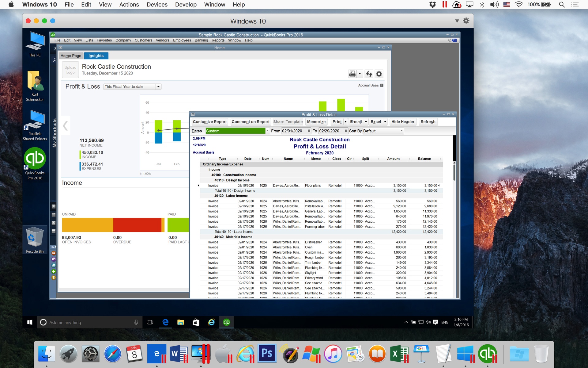
Task: Click the Accrual Basis info icon
Action: [x=382, y=85]
